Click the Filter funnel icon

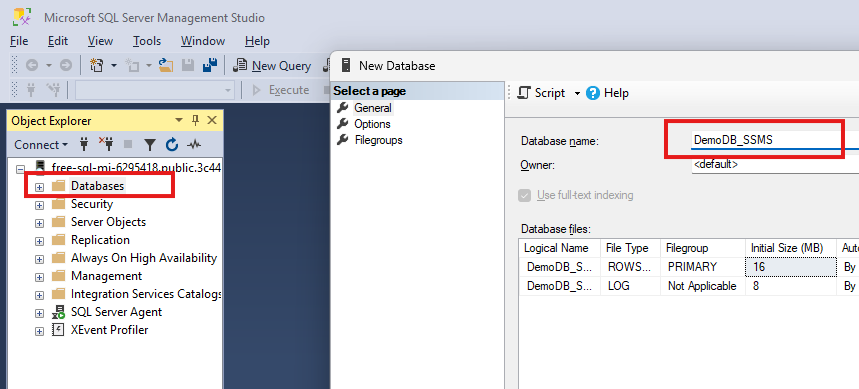coord(150,145)
